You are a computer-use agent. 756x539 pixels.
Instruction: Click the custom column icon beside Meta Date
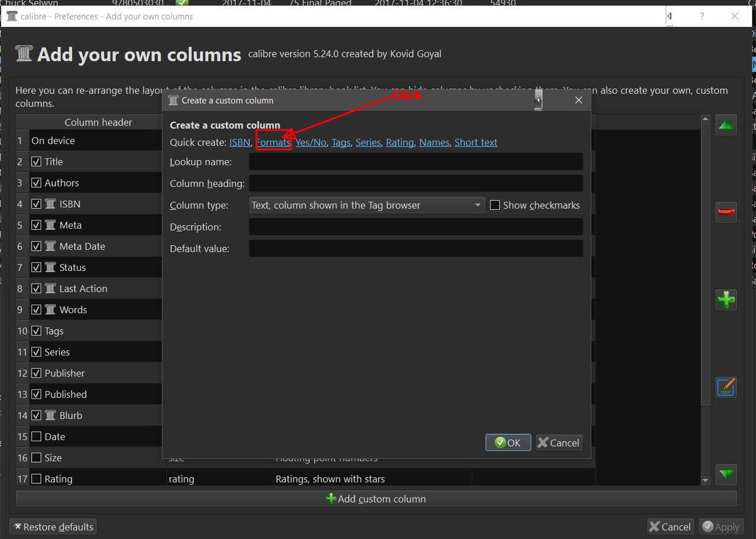pyautogui.click(x=50, y=246)
